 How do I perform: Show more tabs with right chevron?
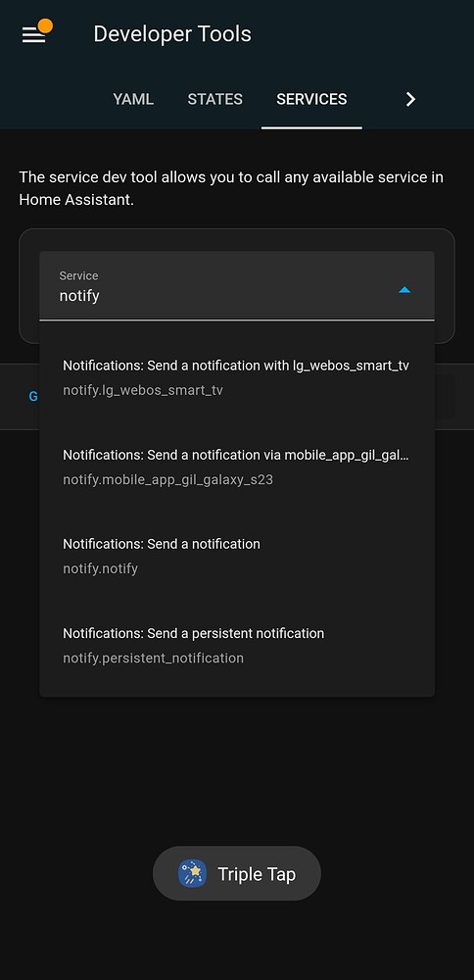(410, 99)
